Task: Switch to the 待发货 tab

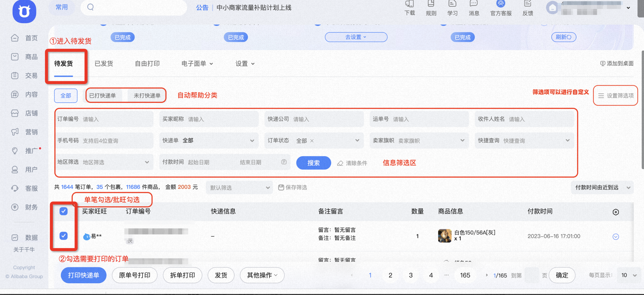Action: pyautogui.click(x=64, y=64)
